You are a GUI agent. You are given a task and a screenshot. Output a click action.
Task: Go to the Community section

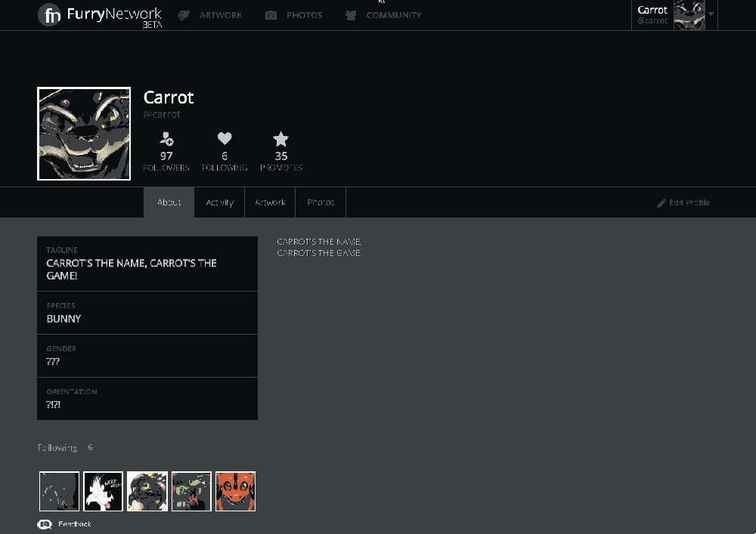tap(383, 15)
